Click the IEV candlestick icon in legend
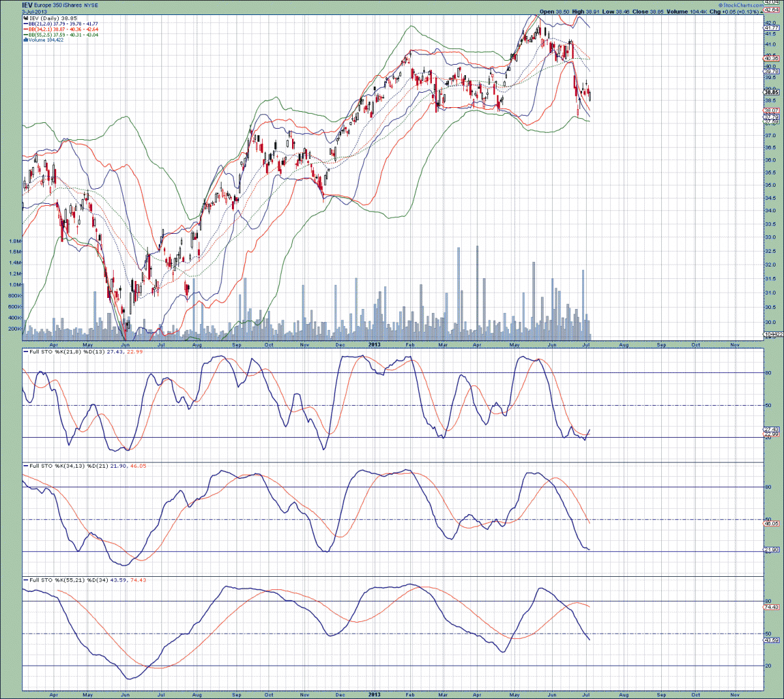This screenshot has height=699, width=784. coord(26,18)
